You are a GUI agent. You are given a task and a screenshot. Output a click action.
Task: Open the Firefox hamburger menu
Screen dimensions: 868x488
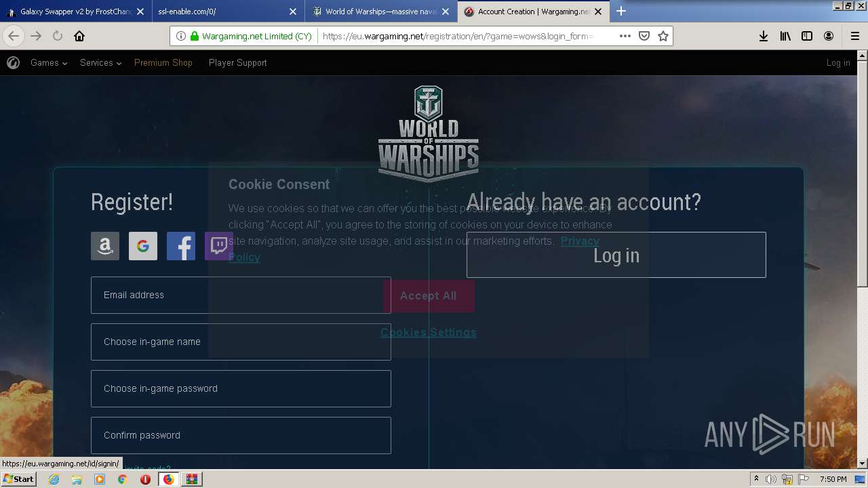tap(855, 36)
